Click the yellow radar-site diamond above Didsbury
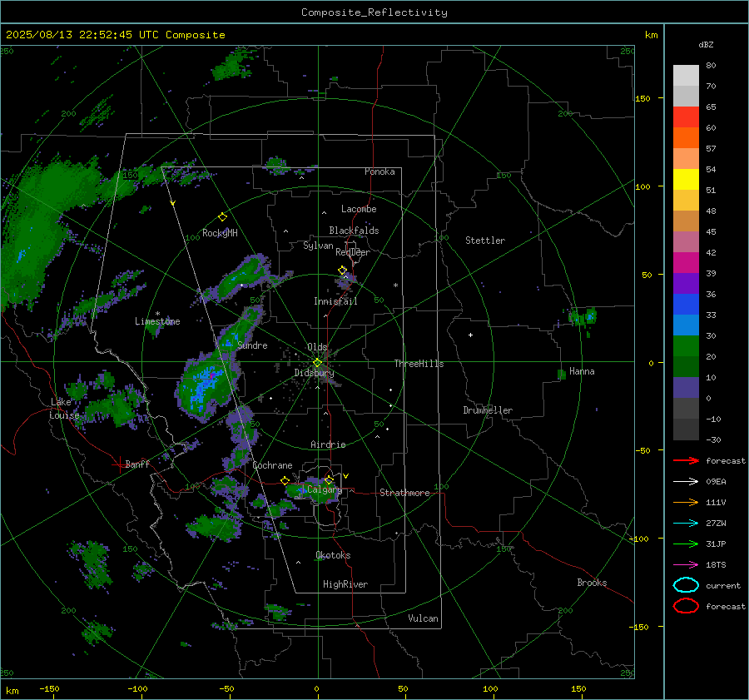The height and width of the screenshot is (700, 749). click(317, 363)
